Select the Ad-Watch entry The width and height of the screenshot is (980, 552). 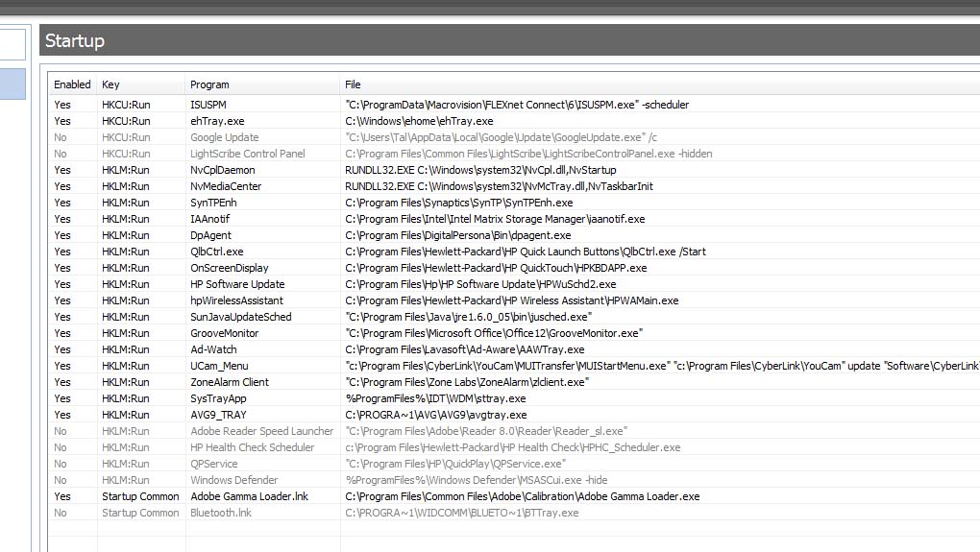(213, 349)
